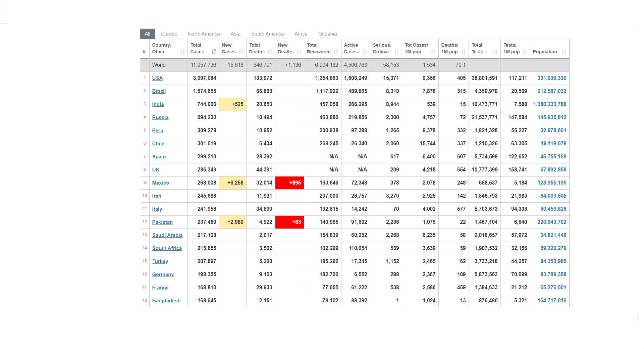644x349 pixels.
Task: Open the North America tab
Action: (204, 34)
